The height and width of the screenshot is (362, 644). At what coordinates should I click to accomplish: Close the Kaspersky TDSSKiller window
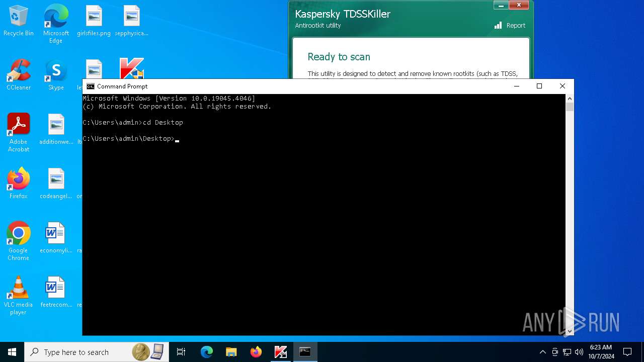coord(518,5)
